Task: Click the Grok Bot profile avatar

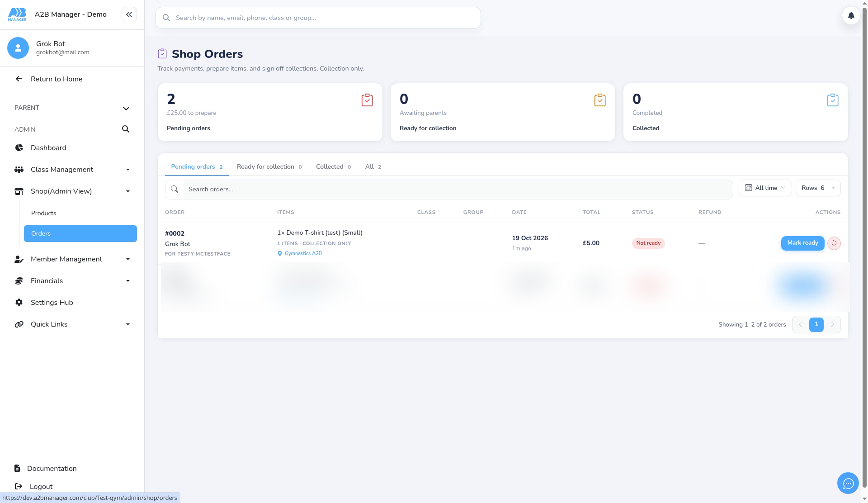Action: click(x=18, y=48)
